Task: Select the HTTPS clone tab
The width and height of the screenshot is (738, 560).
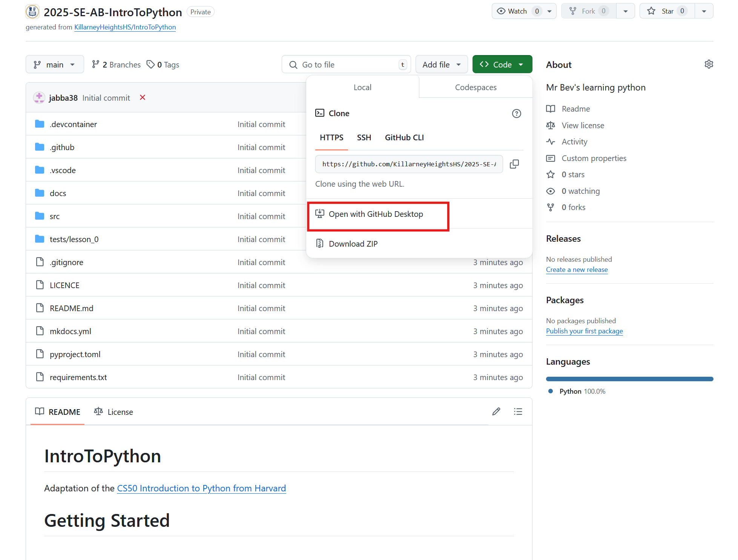Action: tap(331, 138)
